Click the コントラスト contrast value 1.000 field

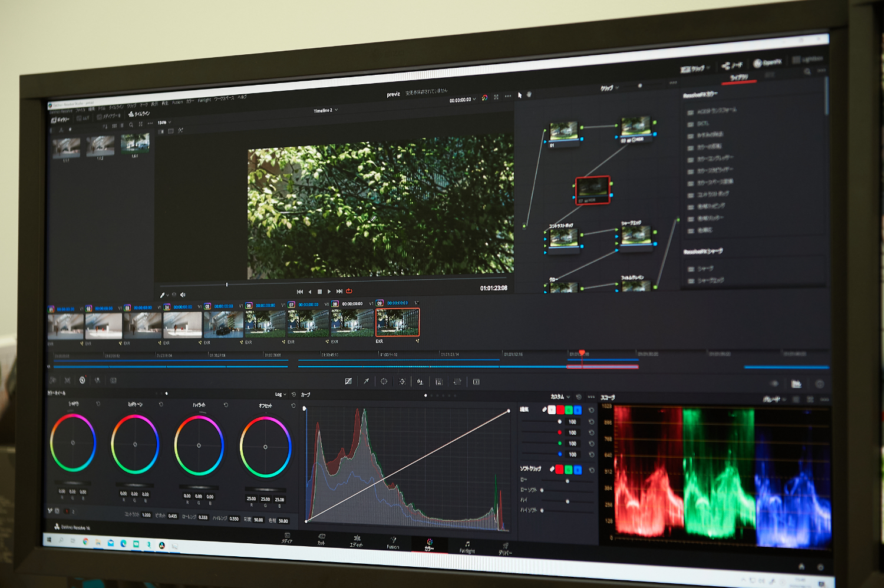146,515
